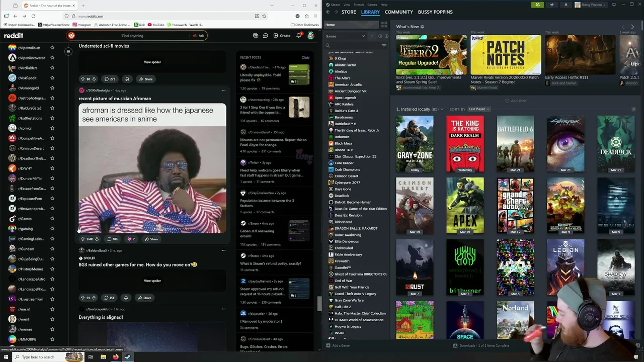The height and width of the screenshot is (362, 644).
Task: Click Add shelf in Steam library
Action: click(516, 101)
